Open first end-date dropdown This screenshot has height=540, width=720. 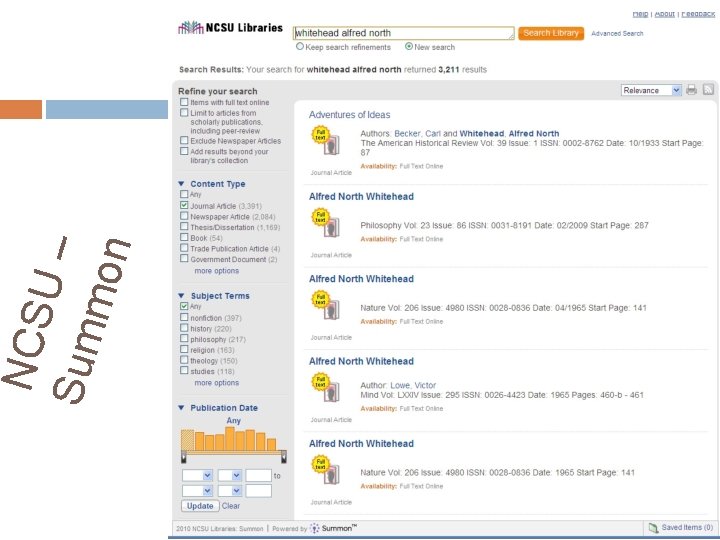coord(197,491)
